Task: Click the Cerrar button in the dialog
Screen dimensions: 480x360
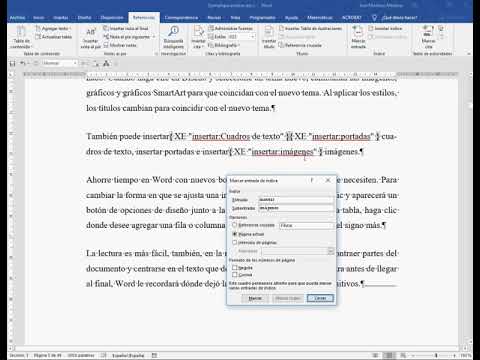Action: coord(320,298)
